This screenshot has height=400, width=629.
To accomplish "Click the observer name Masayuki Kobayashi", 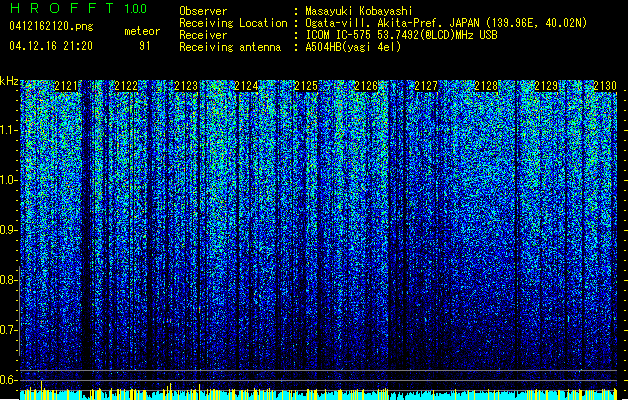I will [x=359, y=11].
